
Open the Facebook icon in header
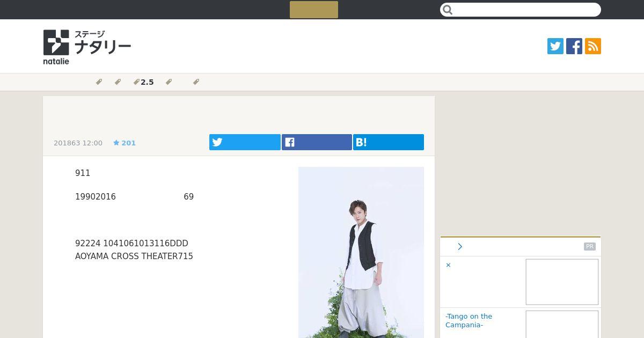click(x=574, y=46)
